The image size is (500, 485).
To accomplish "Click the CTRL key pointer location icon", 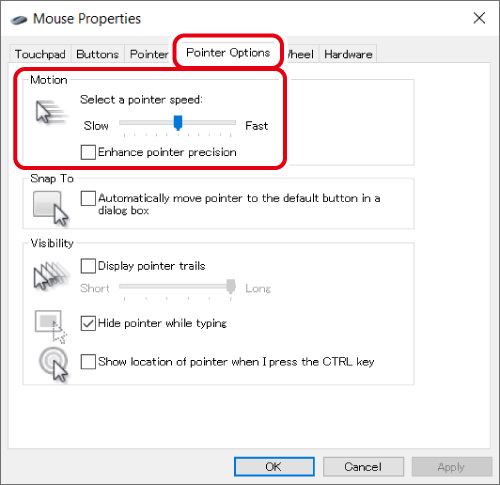I will (x=53, y=364).
